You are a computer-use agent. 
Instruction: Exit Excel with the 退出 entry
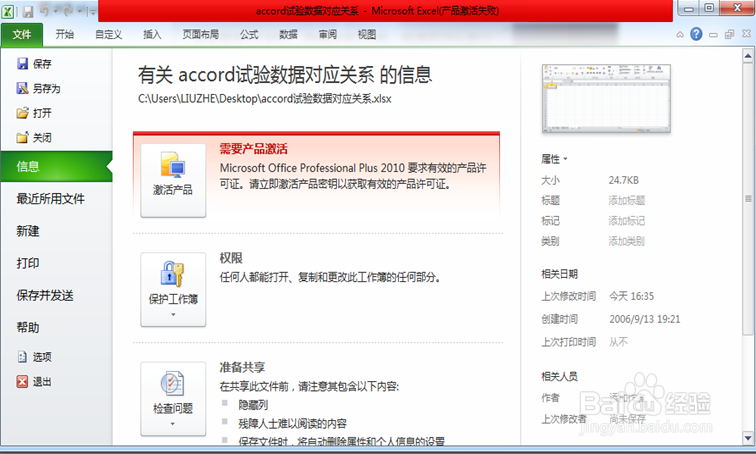coord(34,382)
